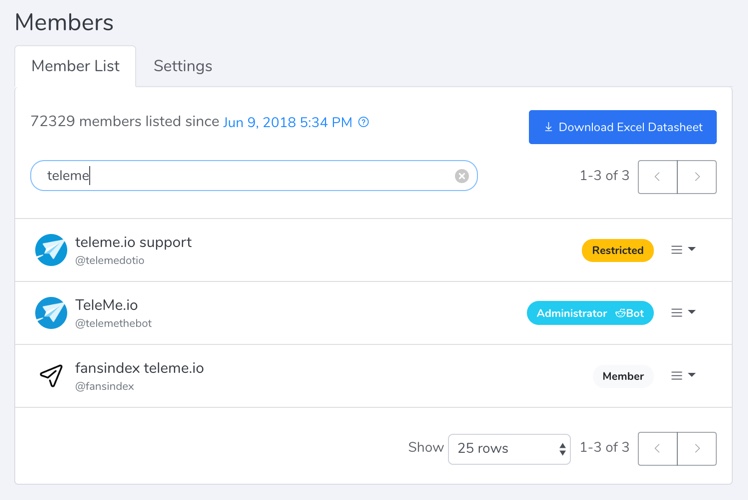
Task: Click the teleme.io support name
Action: coord(133,242)
